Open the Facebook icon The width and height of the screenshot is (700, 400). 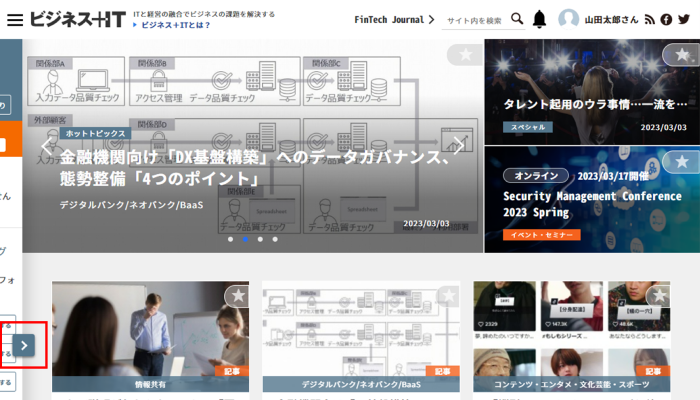[x=666, y=20]
